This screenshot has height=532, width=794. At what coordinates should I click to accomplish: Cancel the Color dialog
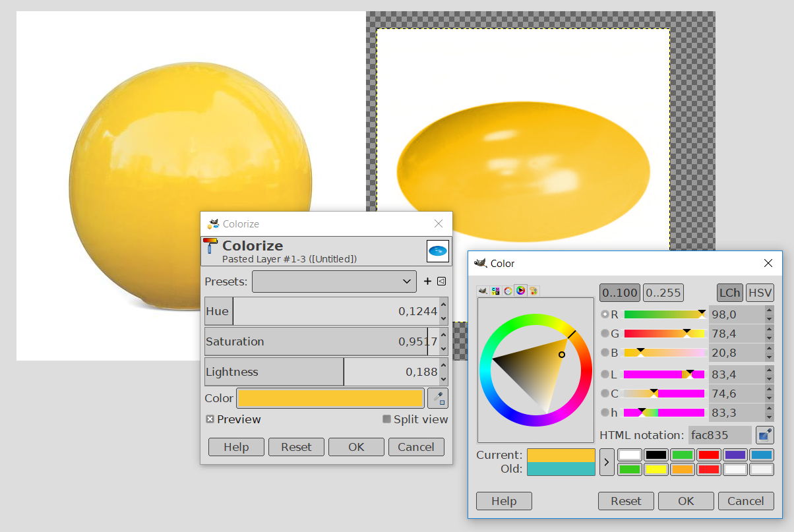coord(746,501)
